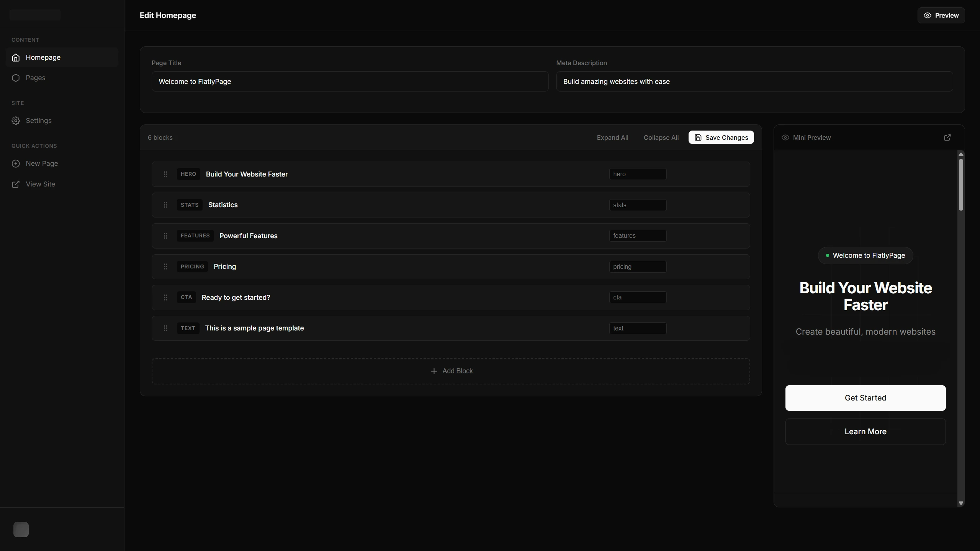The image size is (980, 551).
Task: Click the eye icon inside the Preview button
Action: (x=928, y=15)
